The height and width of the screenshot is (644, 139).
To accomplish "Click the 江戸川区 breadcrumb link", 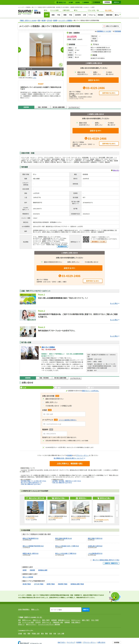I will (49, 20).
